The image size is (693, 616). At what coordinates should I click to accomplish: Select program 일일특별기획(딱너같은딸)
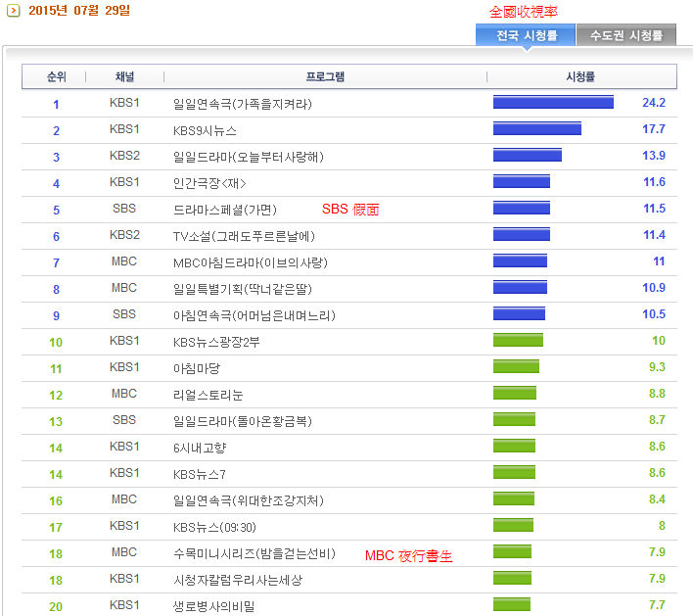pyautogui.click(x=243, y=289)
